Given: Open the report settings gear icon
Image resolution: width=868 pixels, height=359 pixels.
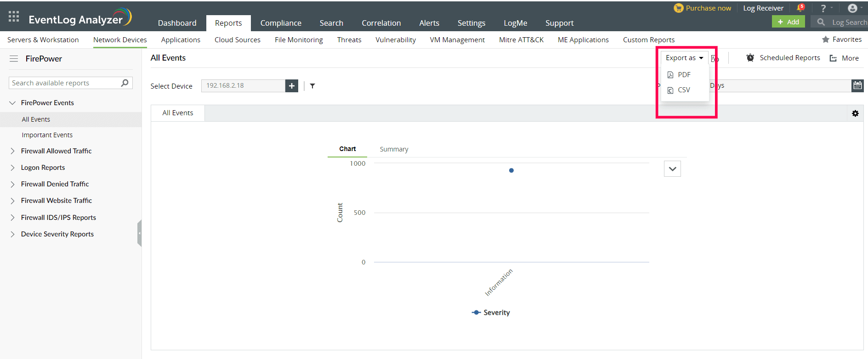Looking at the screenshot, I should point(855,113).
